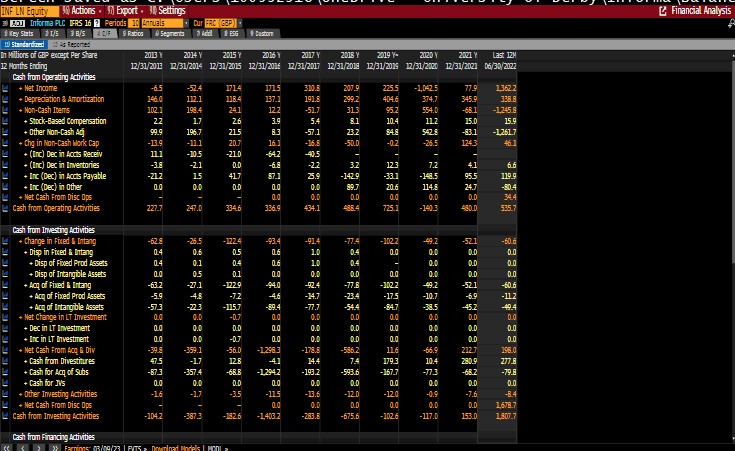Chart the (Inc) Dec in Accts Receiv row

tap(5, 154)
